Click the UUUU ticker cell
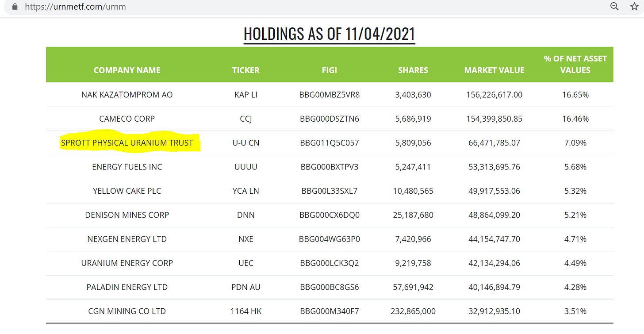This screenshot has height=334, width=644. pyautogui.click(x=246, y=167)
